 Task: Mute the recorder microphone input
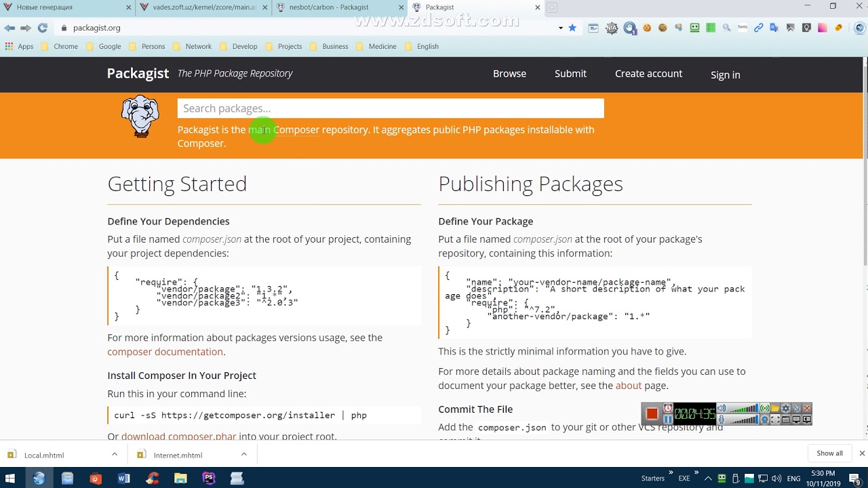[722, 420]
